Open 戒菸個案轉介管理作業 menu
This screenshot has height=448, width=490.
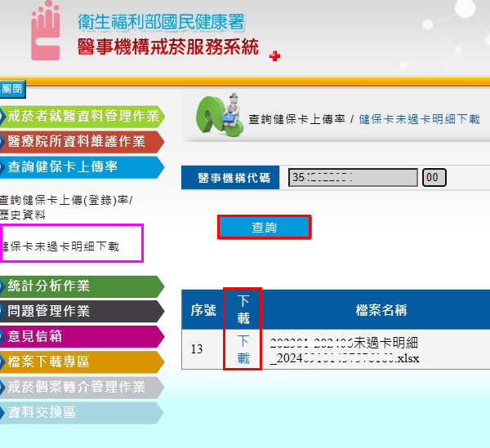[82, 387]
